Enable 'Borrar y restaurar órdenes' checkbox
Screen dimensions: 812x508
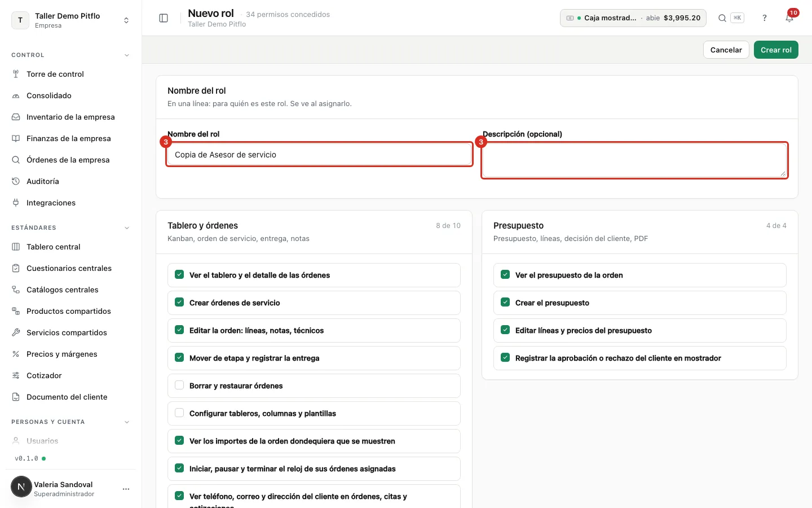[179, 386]
